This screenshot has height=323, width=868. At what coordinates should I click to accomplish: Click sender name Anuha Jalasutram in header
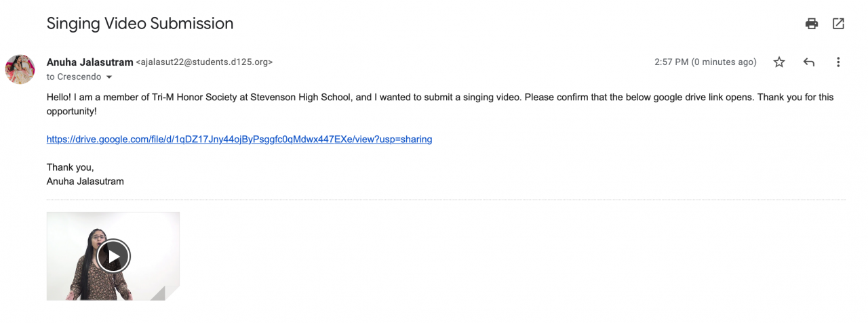click(90, 62)
